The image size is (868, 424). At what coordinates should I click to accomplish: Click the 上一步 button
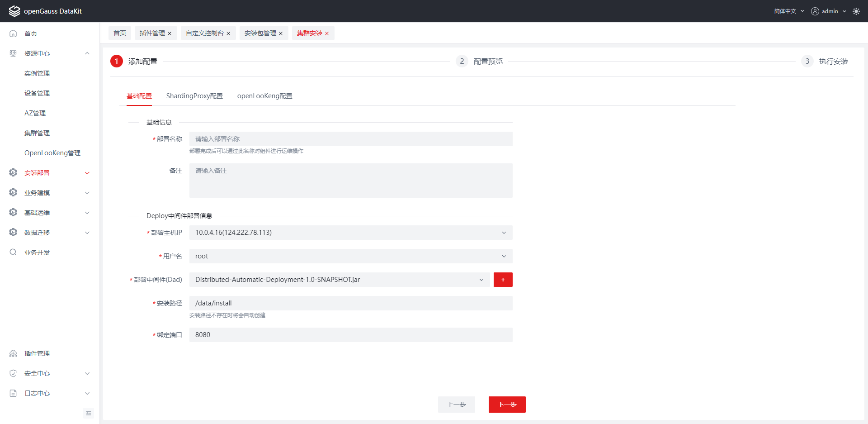[x=456, y=405]
